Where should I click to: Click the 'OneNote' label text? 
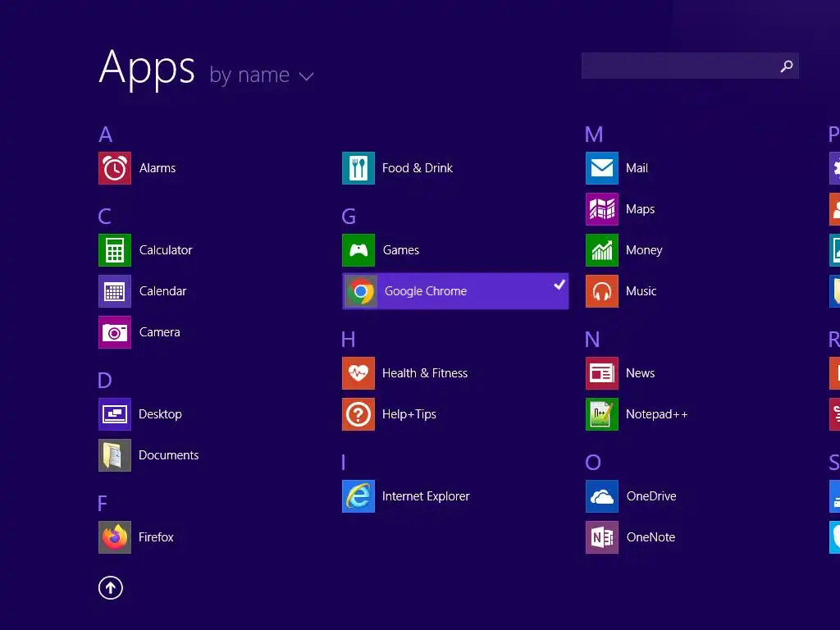[x=651, y=537]
